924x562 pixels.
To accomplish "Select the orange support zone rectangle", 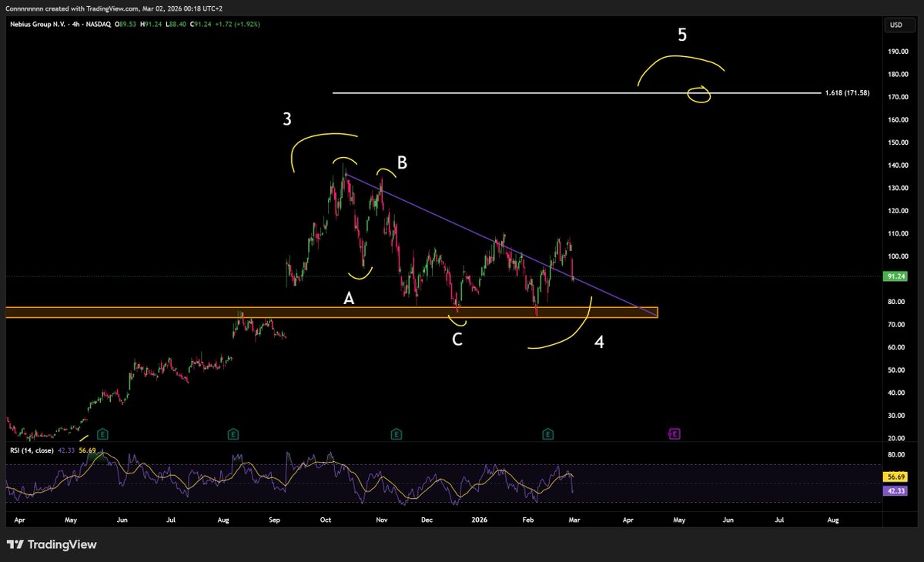I will pos(331,313).
